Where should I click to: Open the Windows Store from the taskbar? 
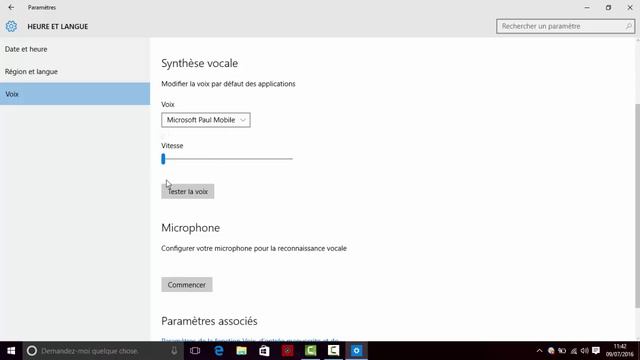tap(264, 351)
